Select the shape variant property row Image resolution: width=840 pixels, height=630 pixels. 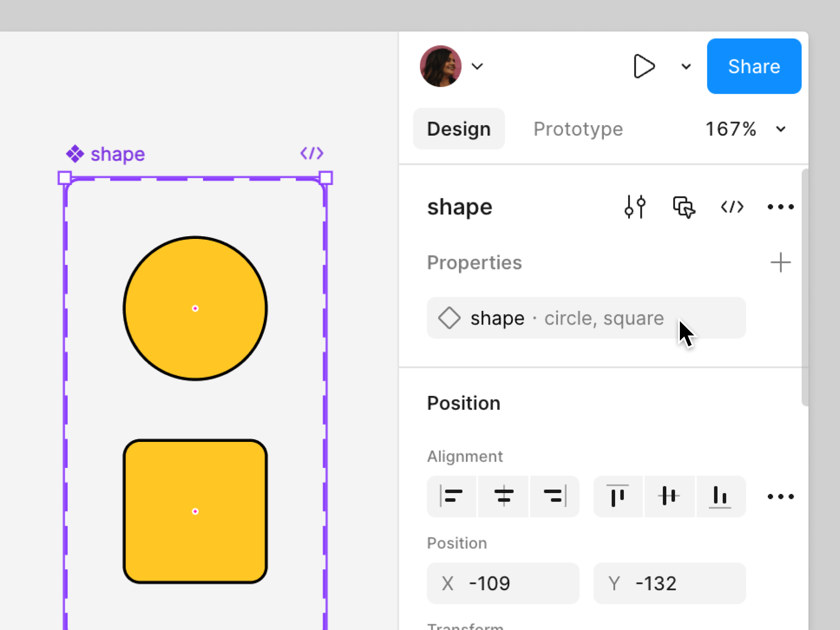[x=586, y=318]
